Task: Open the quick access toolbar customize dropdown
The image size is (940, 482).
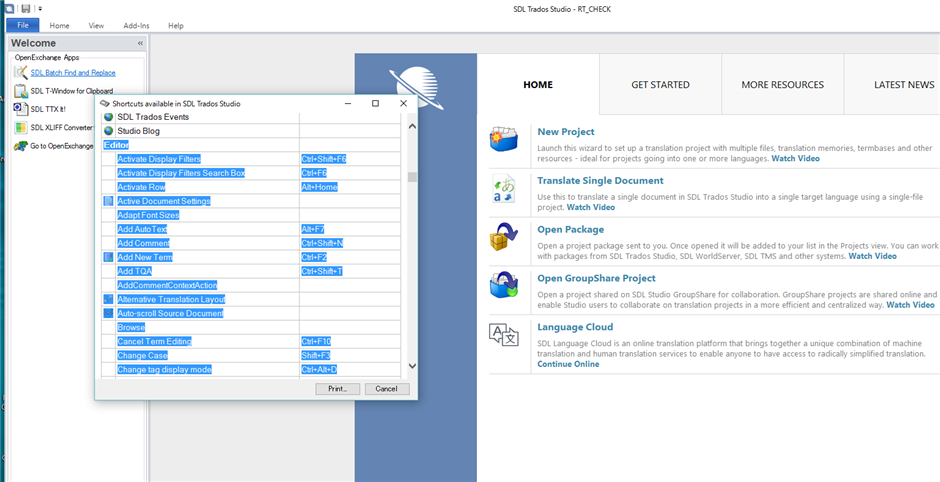Action: coord(40,8)
